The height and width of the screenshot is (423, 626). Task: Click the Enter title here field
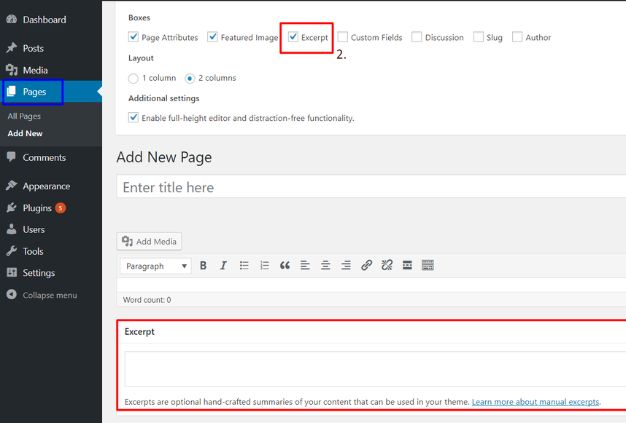coord(371,186)
